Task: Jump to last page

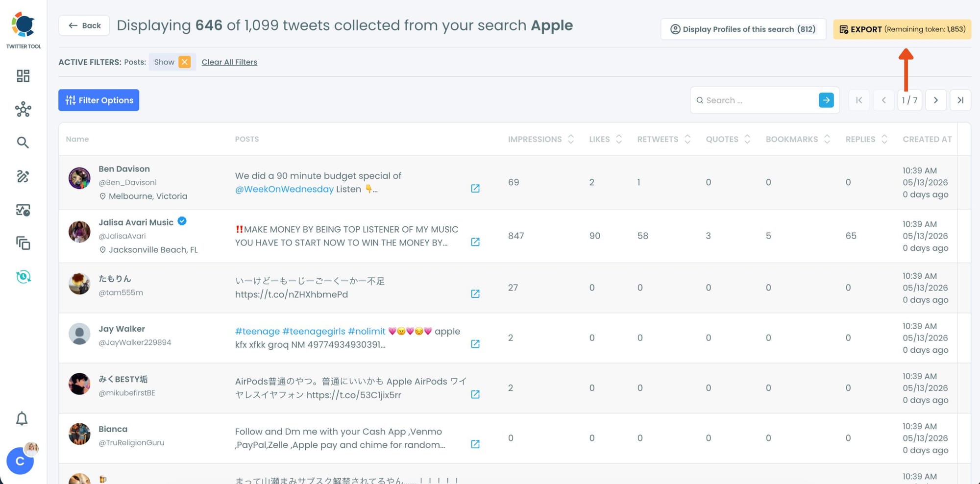Action: 960,100
